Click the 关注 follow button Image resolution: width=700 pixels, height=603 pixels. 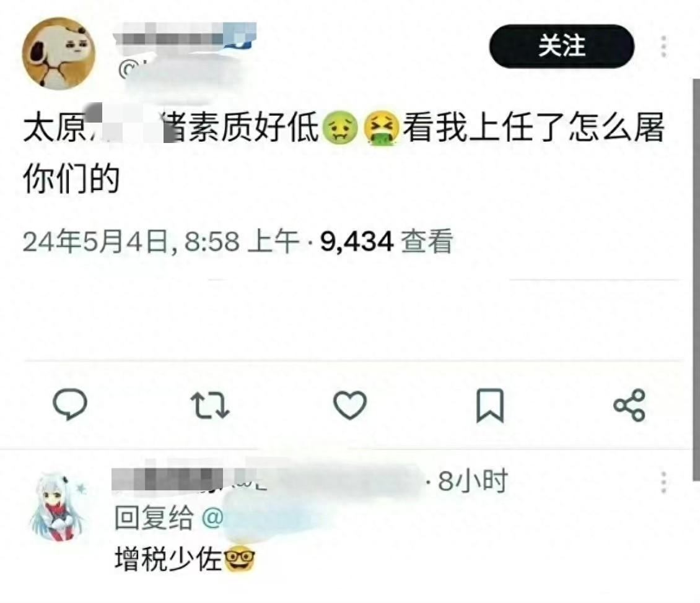(x=562, y=46)
